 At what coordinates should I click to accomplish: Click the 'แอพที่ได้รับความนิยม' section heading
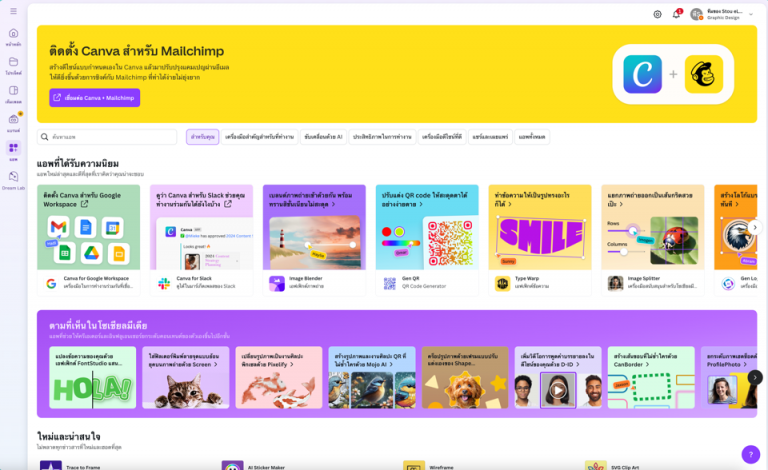(78, 163)
